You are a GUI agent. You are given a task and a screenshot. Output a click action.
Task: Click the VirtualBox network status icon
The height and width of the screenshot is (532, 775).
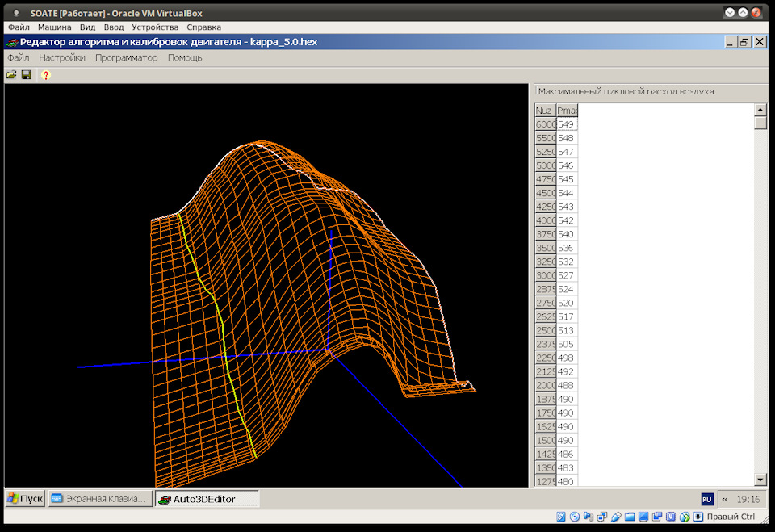(602, 517)
